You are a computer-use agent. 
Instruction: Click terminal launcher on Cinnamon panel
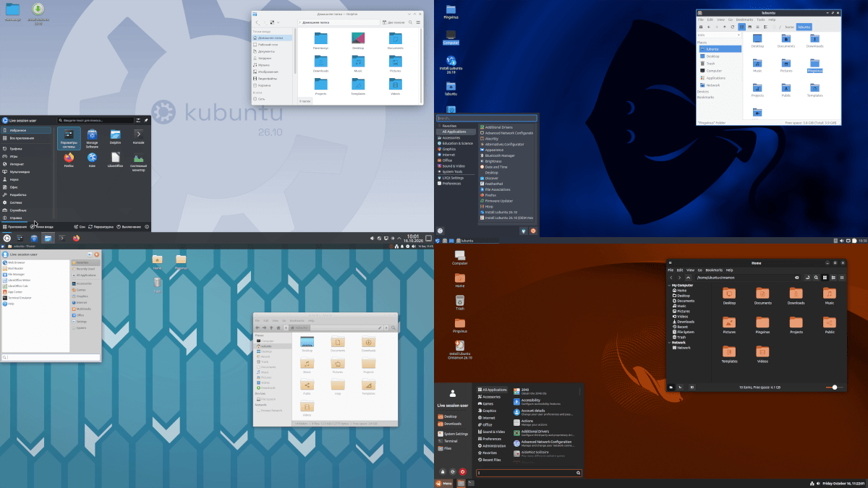[x=472, y=483]
